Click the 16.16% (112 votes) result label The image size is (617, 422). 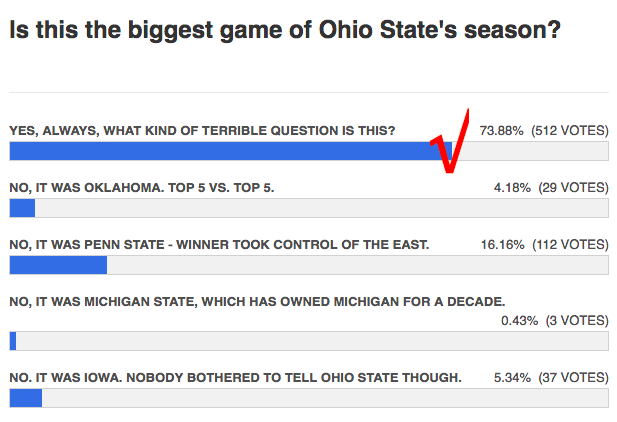(545, 245)
